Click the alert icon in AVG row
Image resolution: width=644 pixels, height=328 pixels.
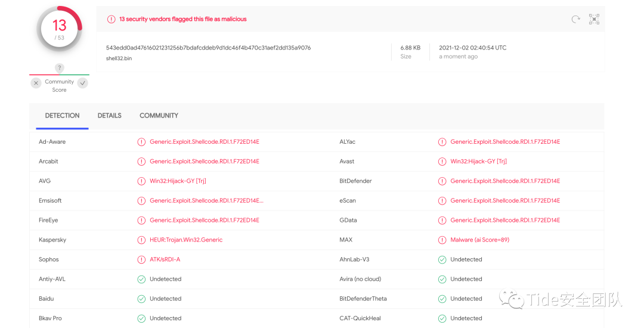(141, 181)
